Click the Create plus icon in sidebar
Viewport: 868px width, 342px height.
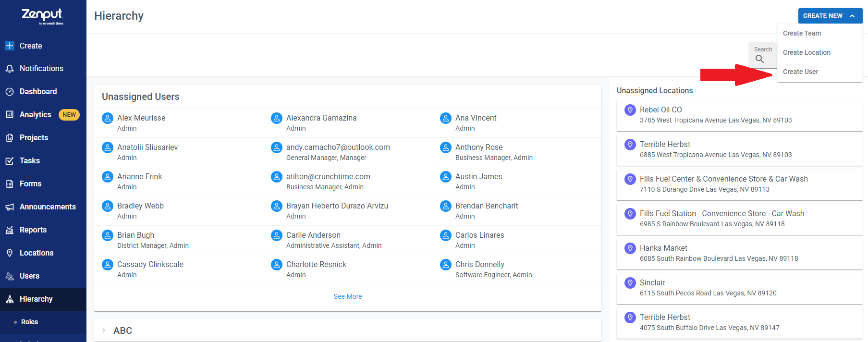pos(10,46)
